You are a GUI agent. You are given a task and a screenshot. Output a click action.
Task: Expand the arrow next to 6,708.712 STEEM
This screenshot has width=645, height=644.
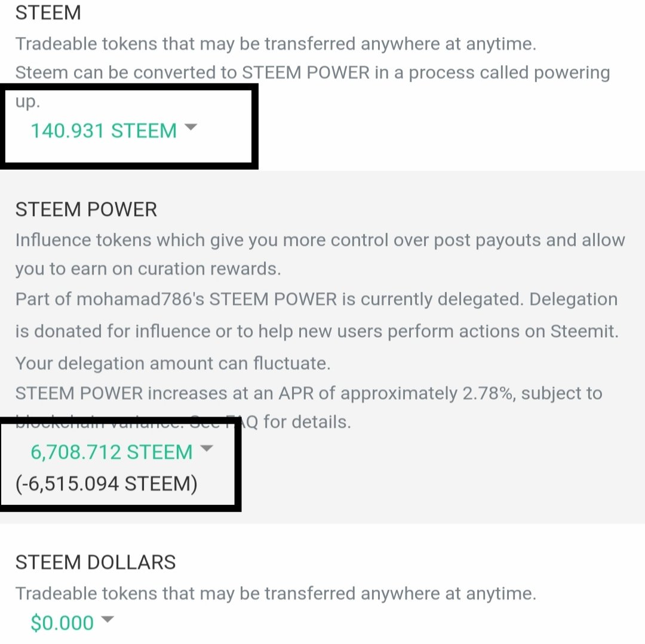[x=206, y=448]
